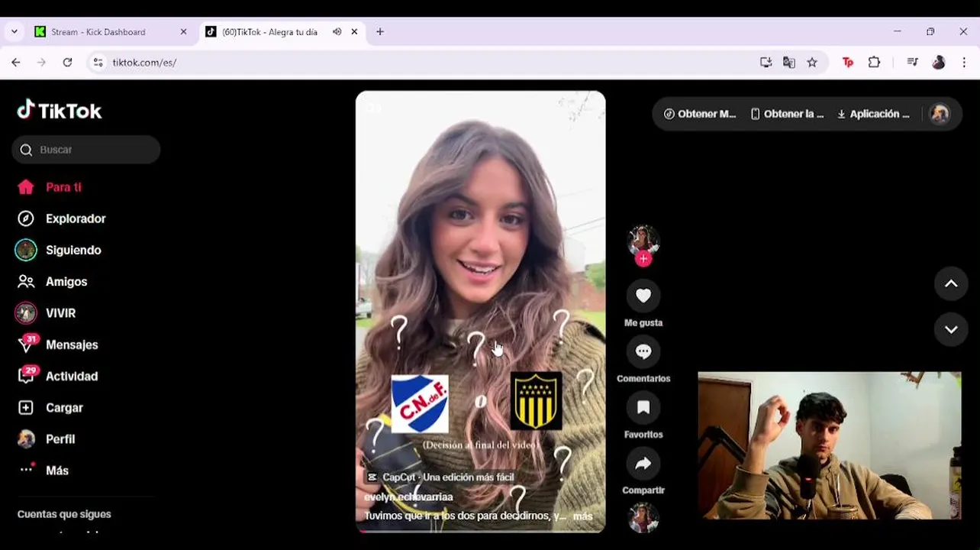Open Comentarios on the video

[x=643, y=351]
